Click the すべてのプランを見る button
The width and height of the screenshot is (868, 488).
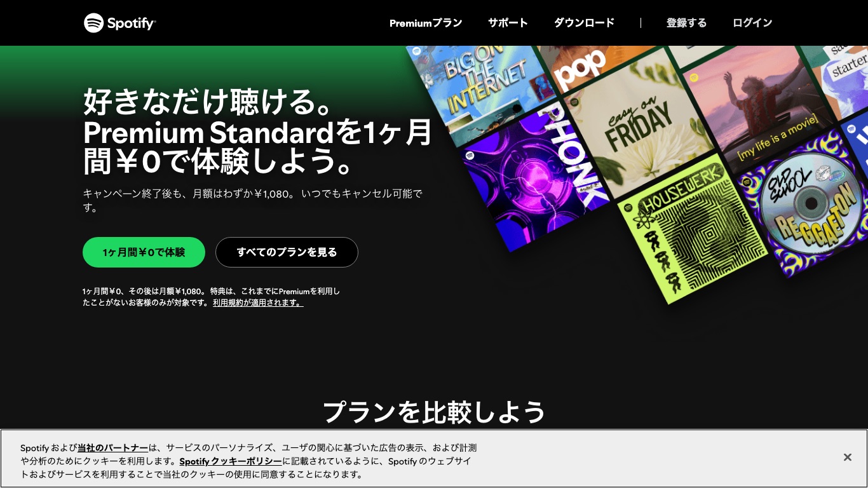click(287, 252)
